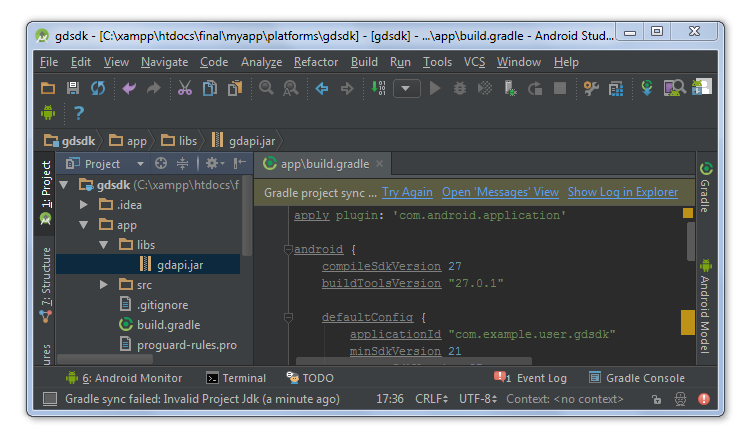This screenshot has height=447, width=754.
Task: Open Project panel settings gear dropdown
Action: click(215, 164)
